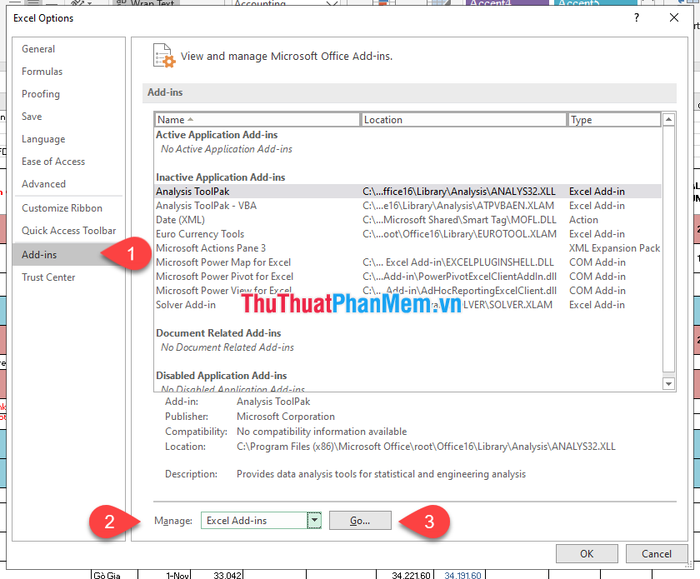Click the 'No Document Related Add-ins' entry
700x579 pixels.
coord(227,347)
